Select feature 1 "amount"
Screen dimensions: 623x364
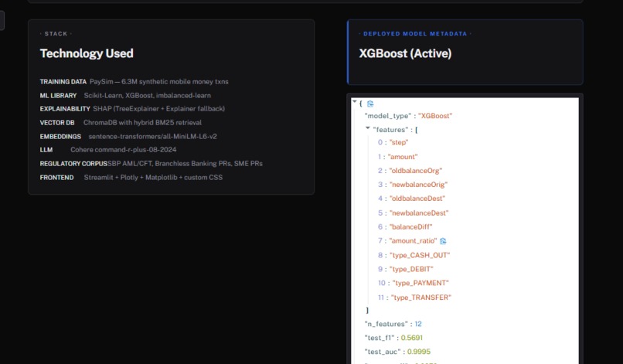(403, 157)
